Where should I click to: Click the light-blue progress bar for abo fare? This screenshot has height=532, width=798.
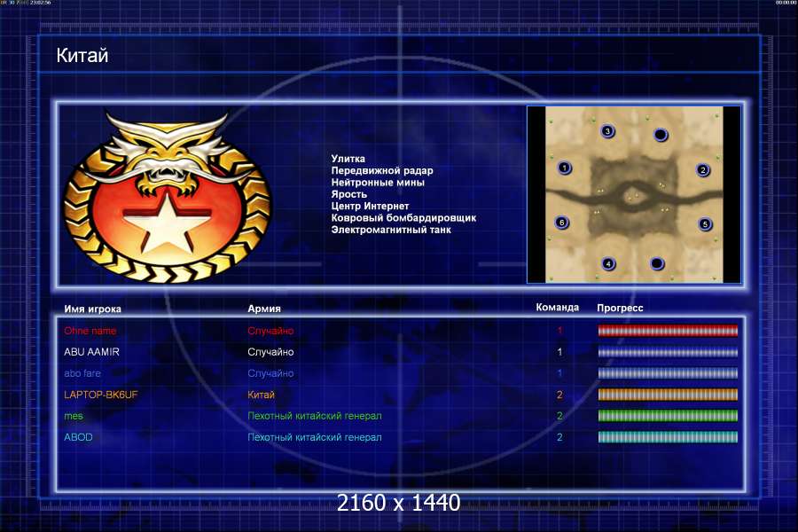pos(668,373)
